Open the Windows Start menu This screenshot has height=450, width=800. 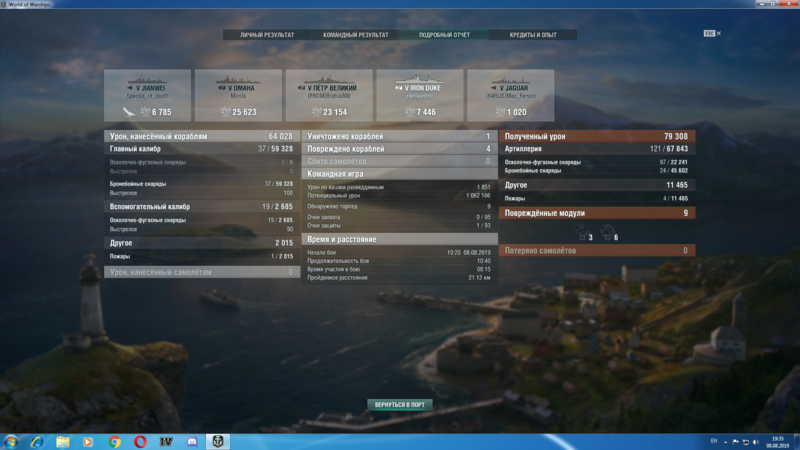click(11, 440)
